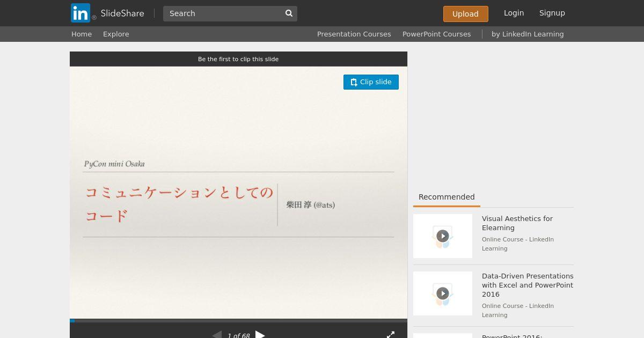This screenshot has width=644, height=338.
Task: Open Data-Driven Presentations course thumbnail
Action: pyautogui.click(x=443, y=293)
